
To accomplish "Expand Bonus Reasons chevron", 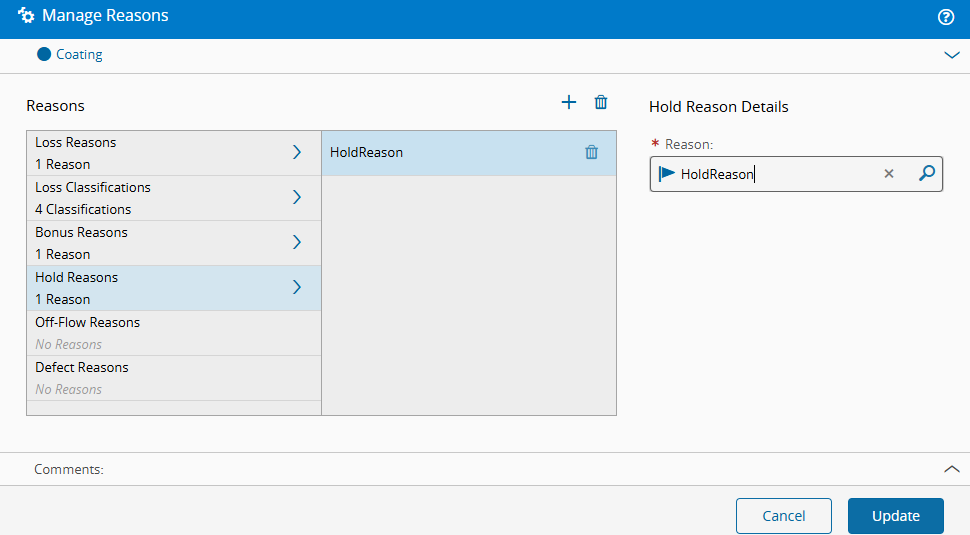I will point(297,242).
